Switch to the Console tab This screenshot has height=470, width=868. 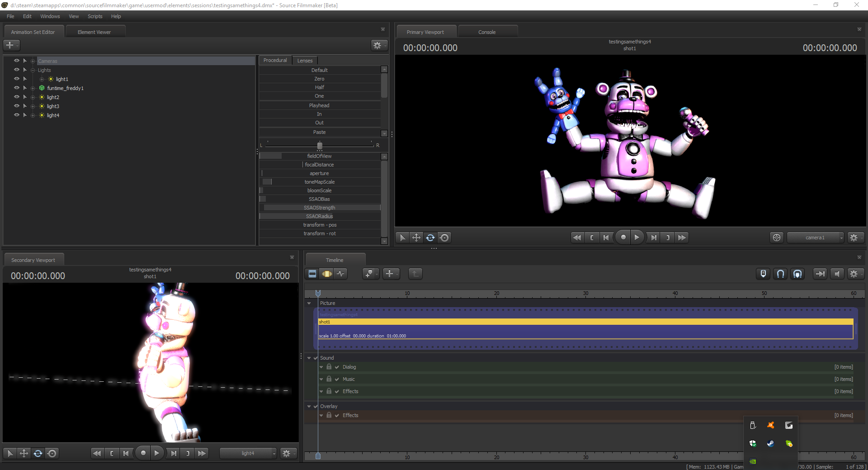pos(487,32)
